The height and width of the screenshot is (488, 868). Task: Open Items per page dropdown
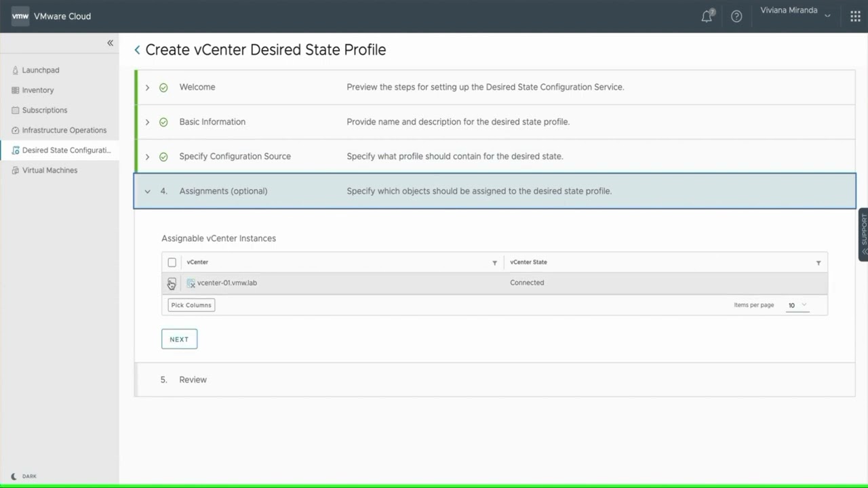pos(797,305)
